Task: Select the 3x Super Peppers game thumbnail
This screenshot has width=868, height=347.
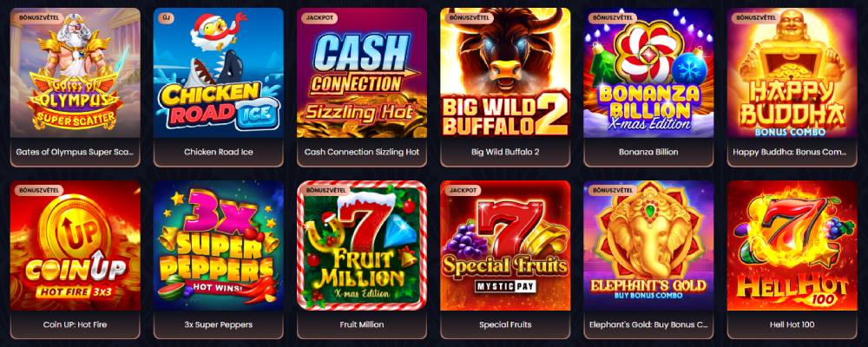Action: 218,246
